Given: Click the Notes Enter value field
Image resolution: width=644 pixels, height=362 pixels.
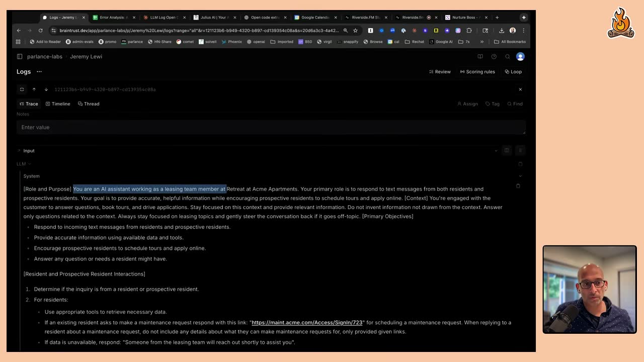Looking at the screenshot, I should tap(271, 127).
